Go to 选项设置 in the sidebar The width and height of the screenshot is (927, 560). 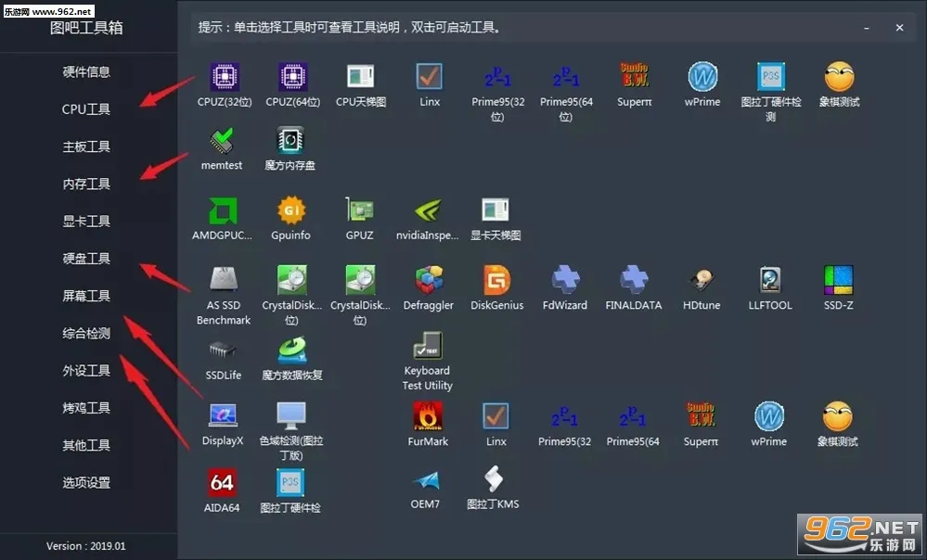[86, 483]
